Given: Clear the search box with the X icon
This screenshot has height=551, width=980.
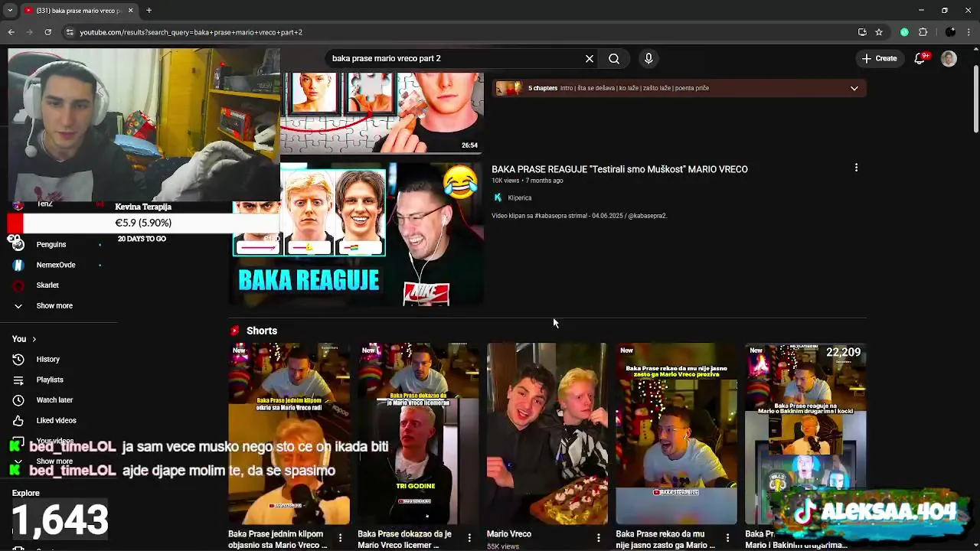Looking at the screenshot, I should click(x=590, y=58).
